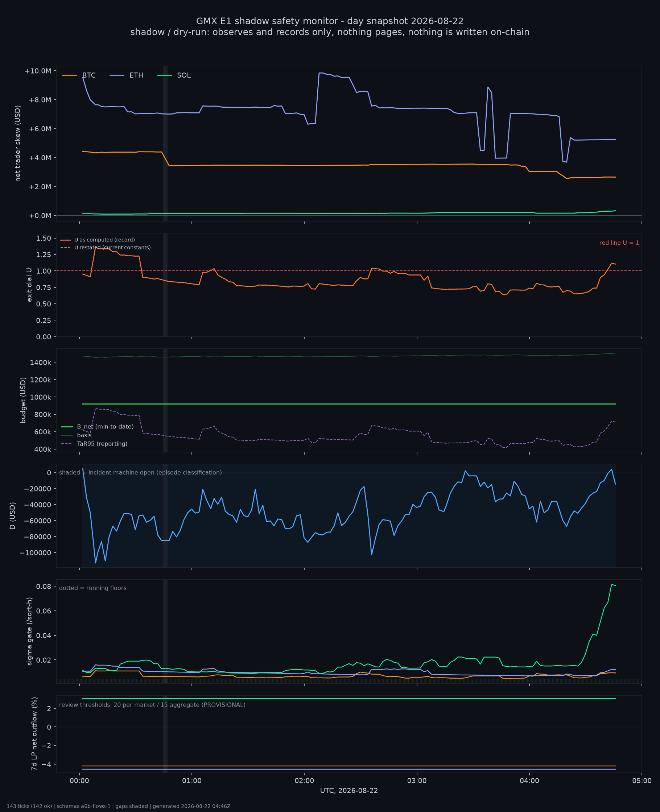Click the purple ETH legend line swatch

tap(117, 75)
